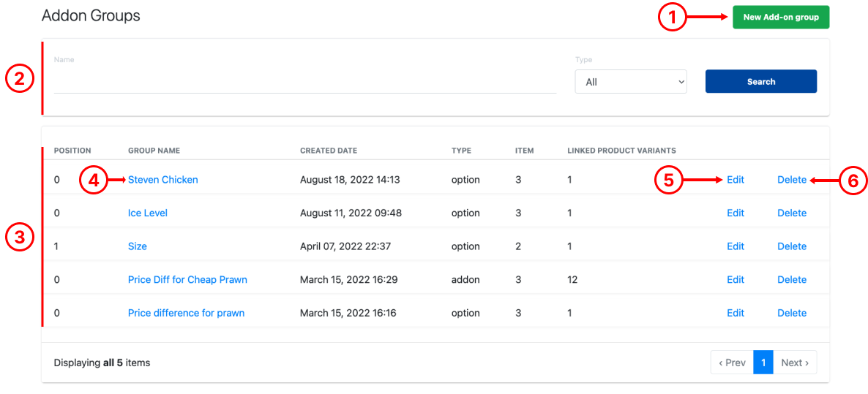Open Price Diff for Cheap Prawn link

click(x=187, y=280)
